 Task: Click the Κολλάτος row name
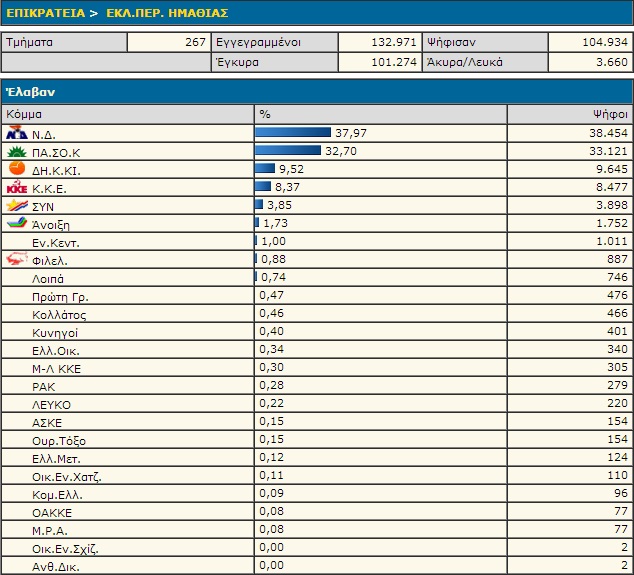pos(59,315)
